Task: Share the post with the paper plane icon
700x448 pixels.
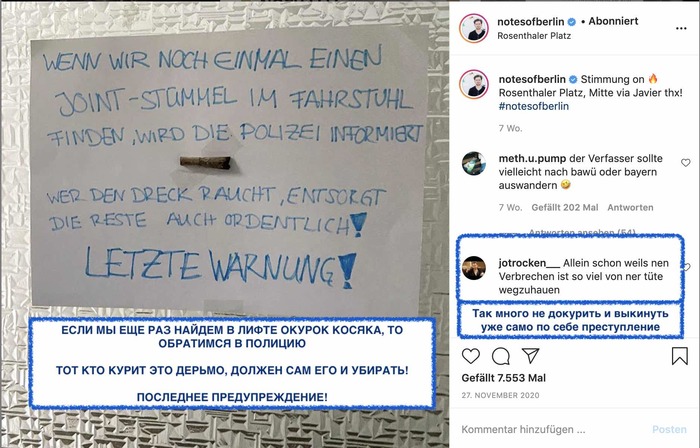Action: tap(531, 356)
